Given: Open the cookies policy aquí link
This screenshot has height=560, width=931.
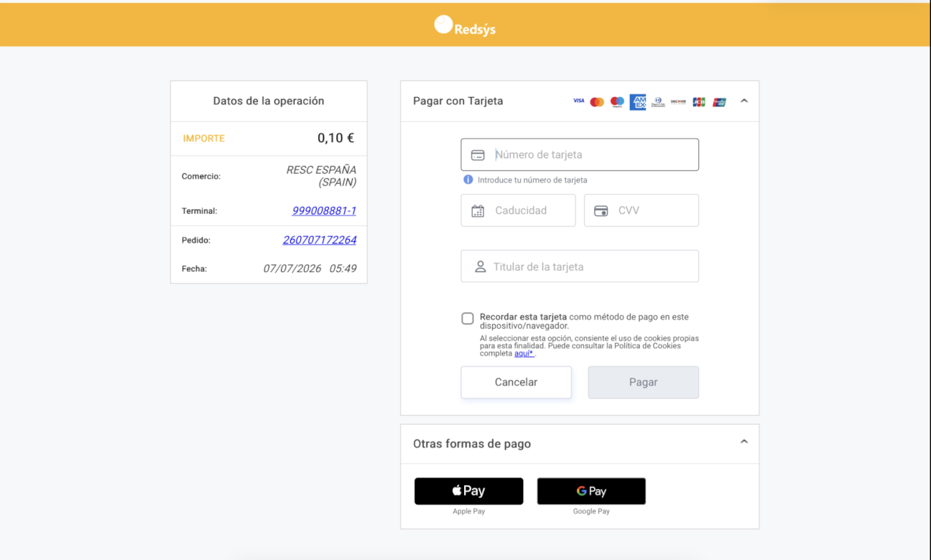Looking at the screenshot, I should point(524,353).
